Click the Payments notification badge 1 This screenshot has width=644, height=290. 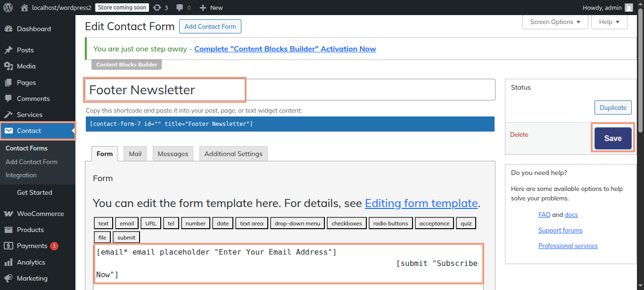54,246
